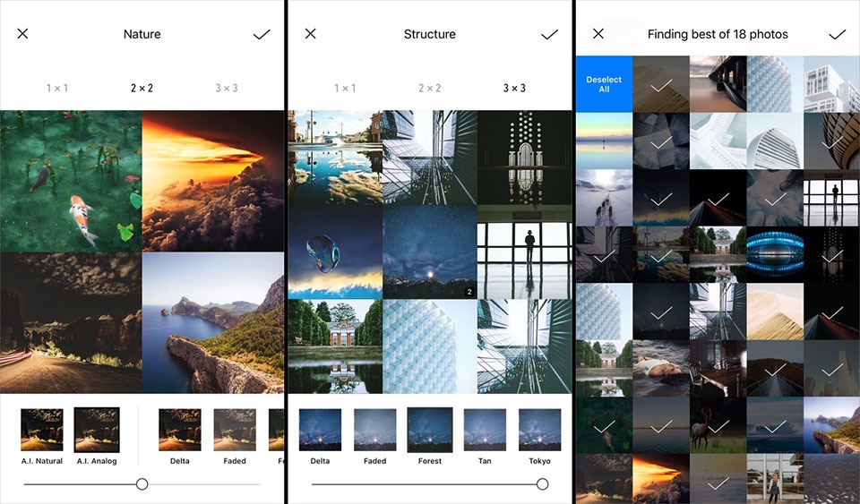The image size is (860, 504).
Task: Select the unchecked blue glowing stadium photo
Action: [775, 254]
